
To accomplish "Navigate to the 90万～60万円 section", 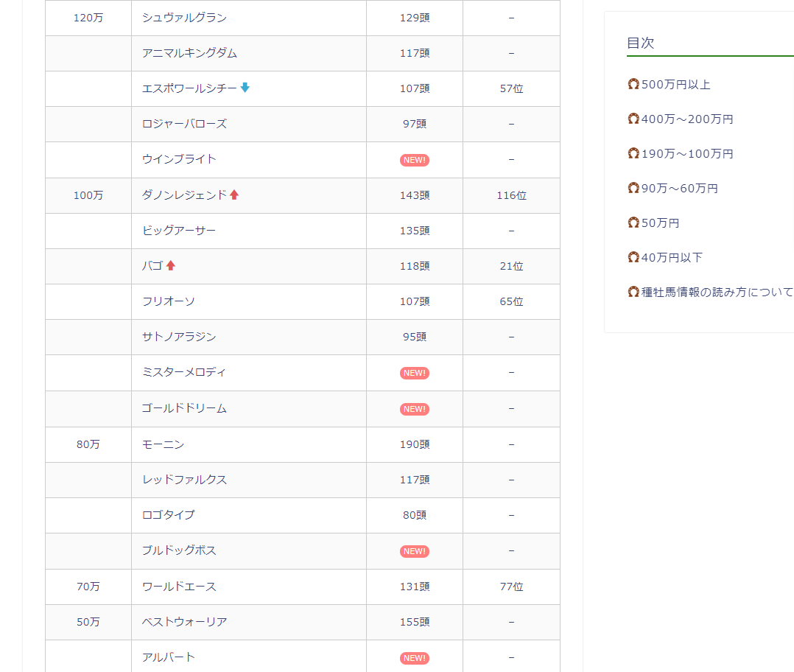I will [679, 189].
